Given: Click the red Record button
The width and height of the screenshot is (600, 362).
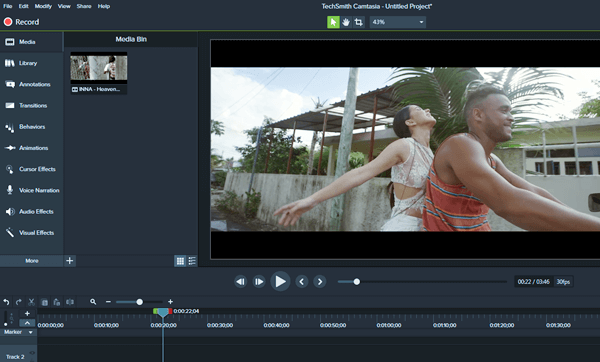Looking at the screenshot, I should coord(21,22).
